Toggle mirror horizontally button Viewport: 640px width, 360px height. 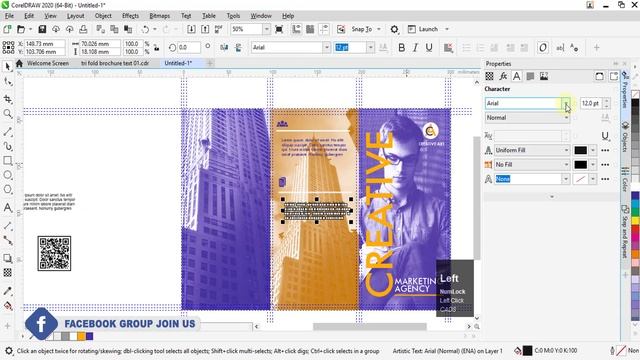point(224,48)
